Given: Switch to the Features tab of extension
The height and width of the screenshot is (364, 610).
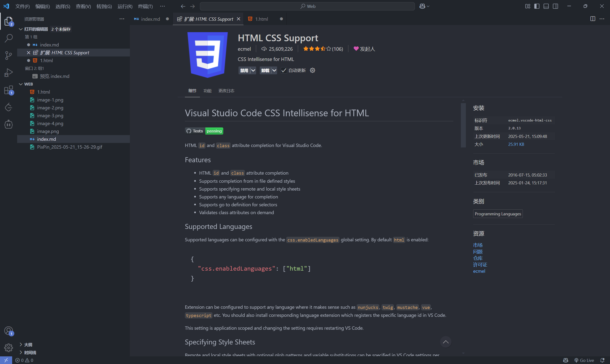Looking at the screenshot, I should pos(207,91).
